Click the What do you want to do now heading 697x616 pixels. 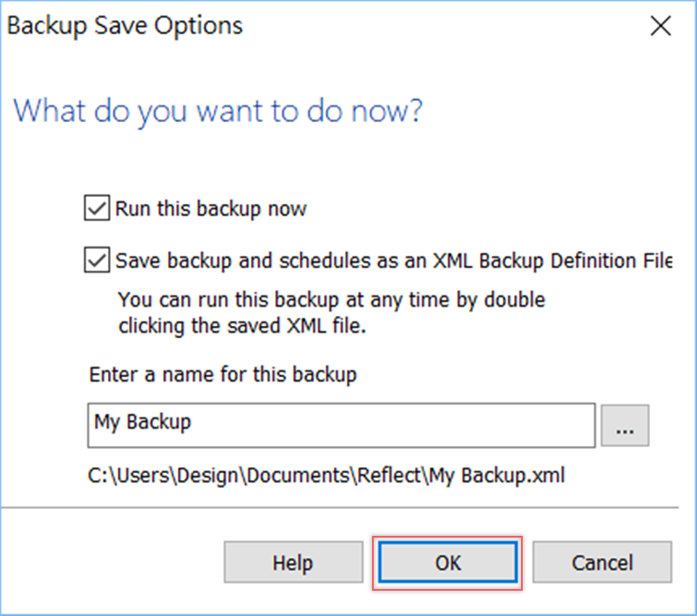pos(218,112)
